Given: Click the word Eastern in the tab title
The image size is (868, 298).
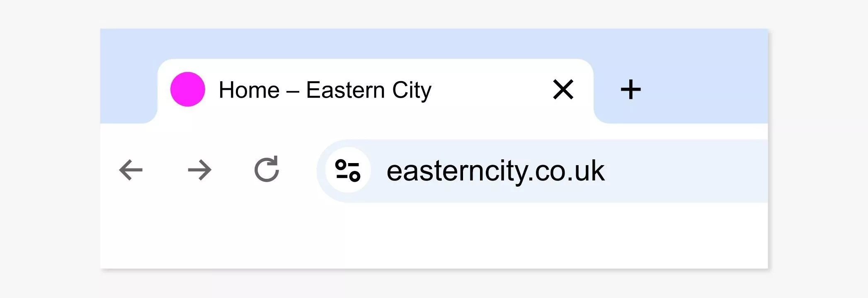Looking at the screenshot, I should pos(345,90).
